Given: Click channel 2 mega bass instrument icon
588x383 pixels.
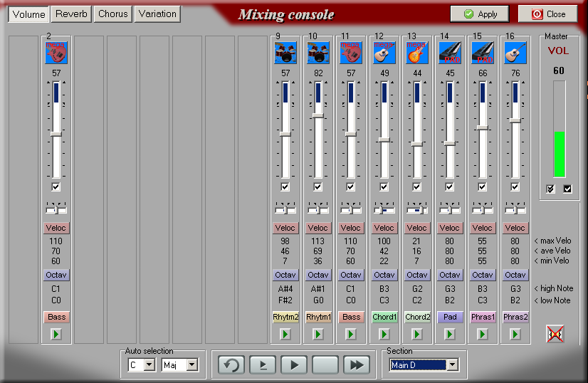Looking at the screenshot, I should 56,53.
